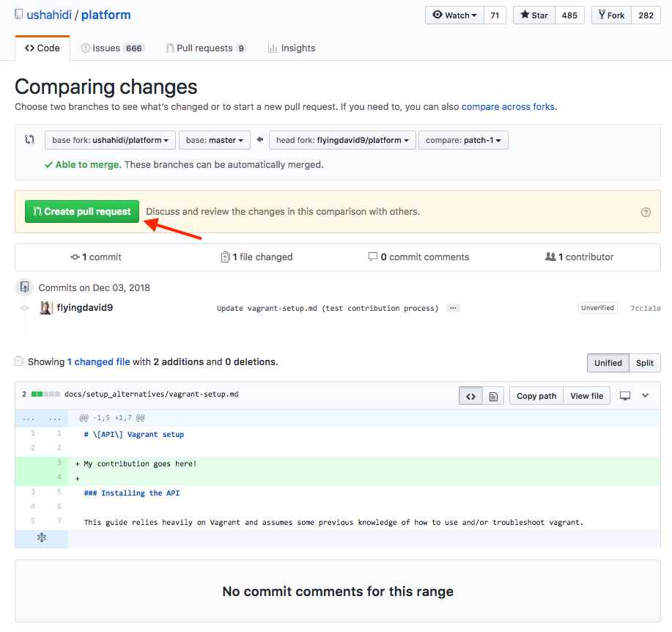
Task: Click the Create pull request button
Action: 82,212
